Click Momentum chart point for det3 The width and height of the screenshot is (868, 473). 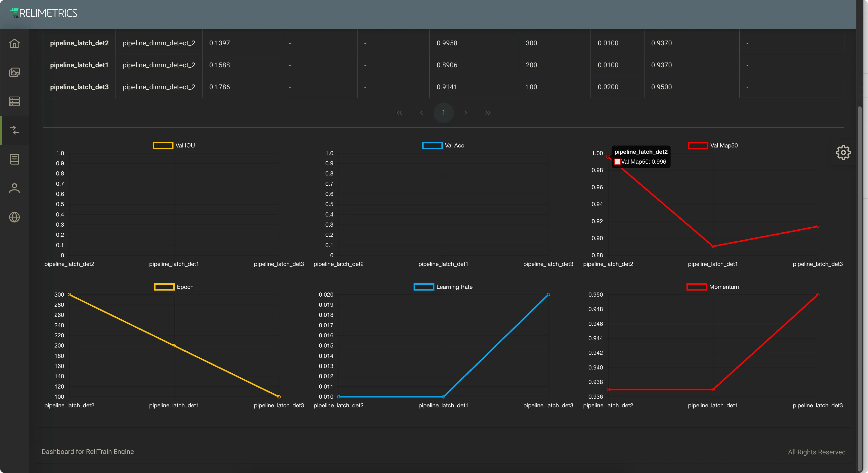(x=818, y=295)
